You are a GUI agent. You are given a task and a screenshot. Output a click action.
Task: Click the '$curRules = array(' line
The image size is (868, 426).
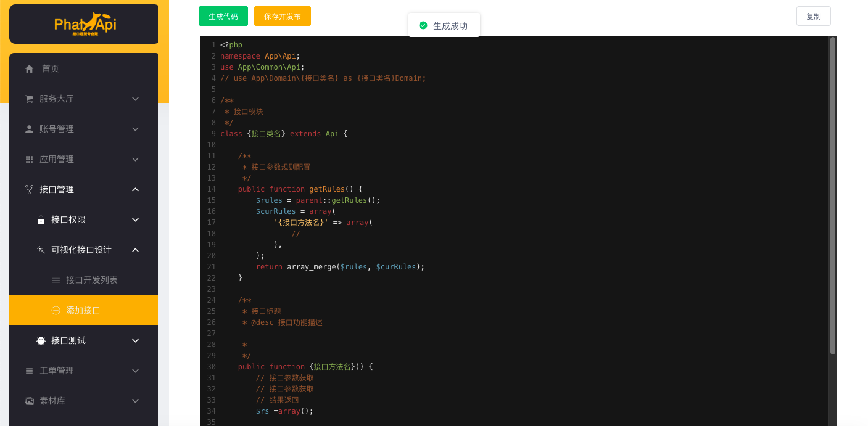pos(296,211)
